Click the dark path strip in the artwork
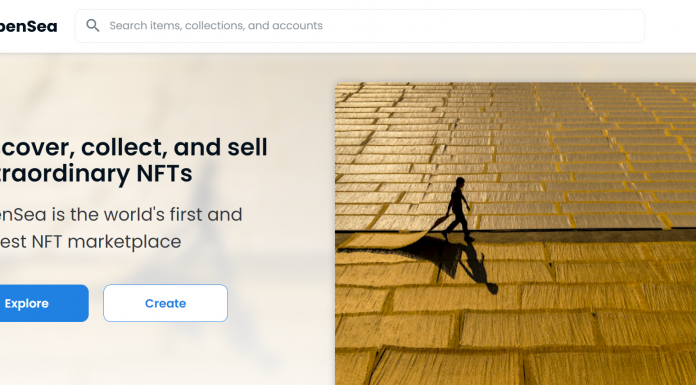696x385 pixels. 577,236
